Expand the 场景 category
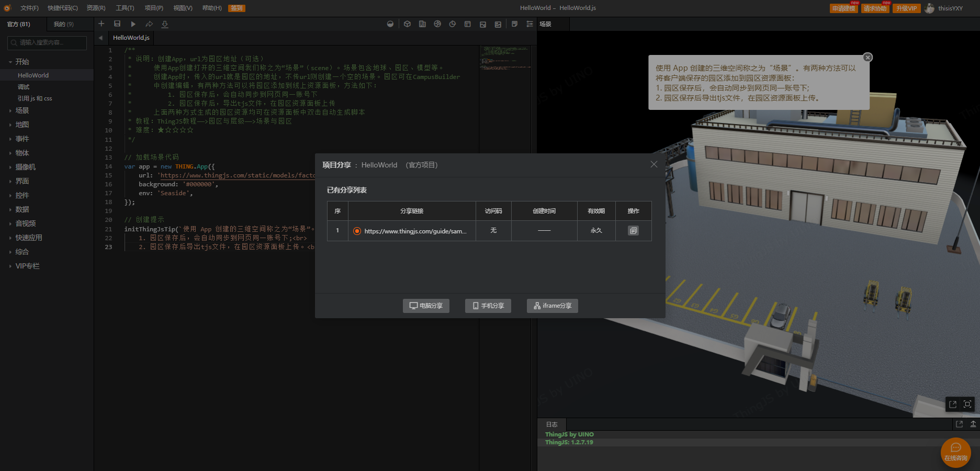This screenshot has width=980, height=471. coord(10,110)
